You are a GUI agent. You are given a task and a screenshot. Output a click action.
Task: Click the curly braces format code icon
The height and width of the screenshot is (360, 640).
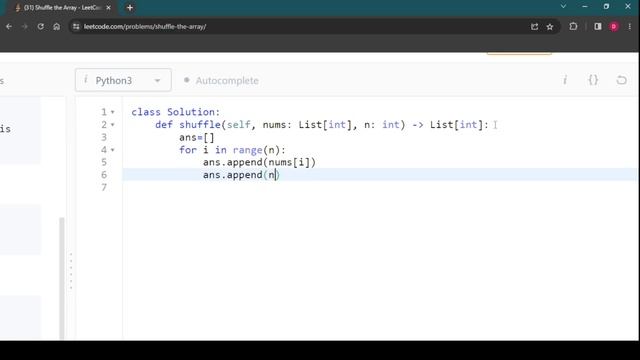593,80
